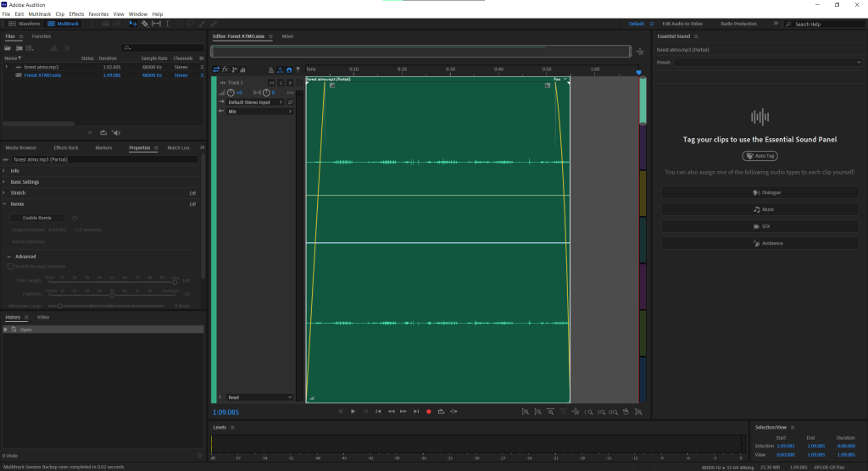This screenshot has height=471, width=868.
Task: Toggle snapping magnet icon in the editor
Action: (290, 69)
